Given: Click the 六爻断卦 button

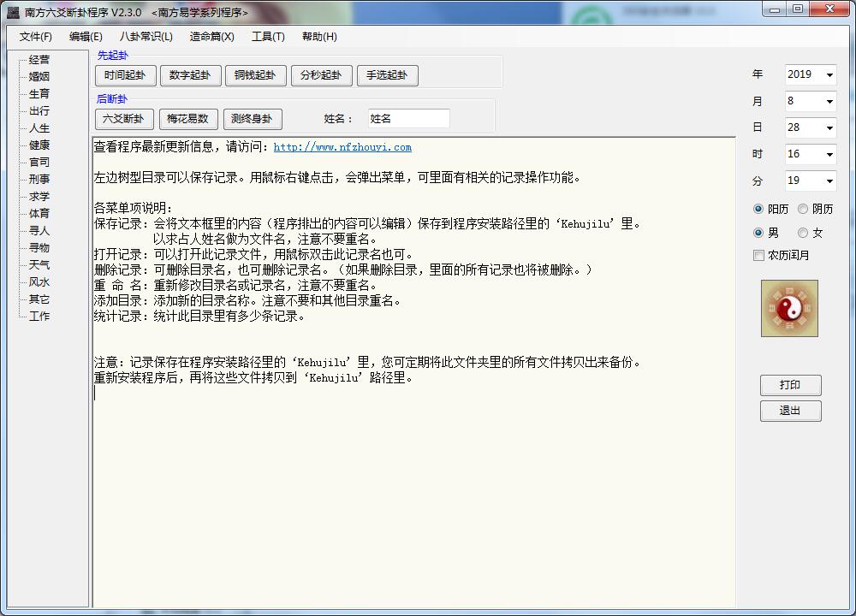Looking at the screenshot, I should pos(124,119).
